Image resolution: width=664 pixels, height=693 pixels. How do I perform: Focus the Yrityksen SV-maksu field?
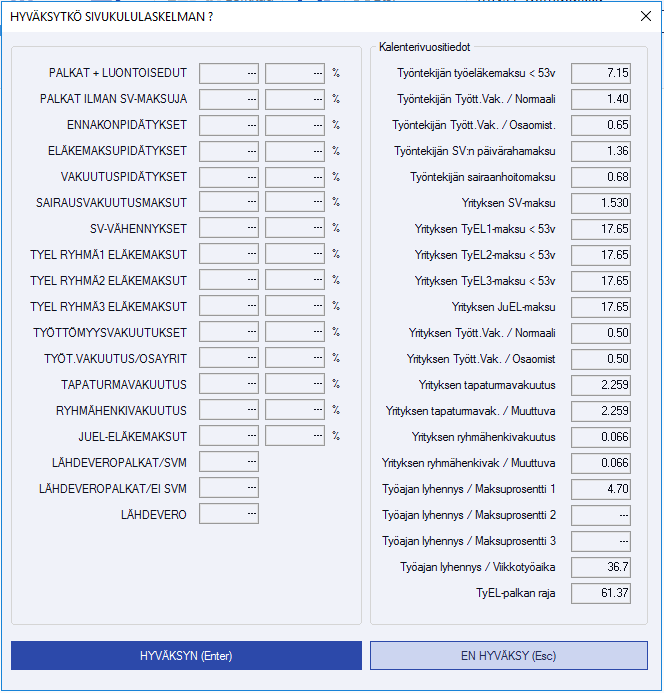[x=601, y=203]
